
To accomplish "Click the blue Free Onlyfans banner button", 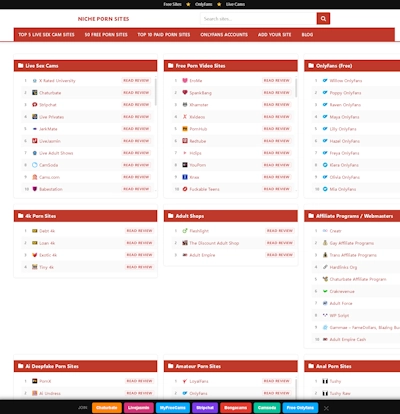I will (x=300, y=408).
